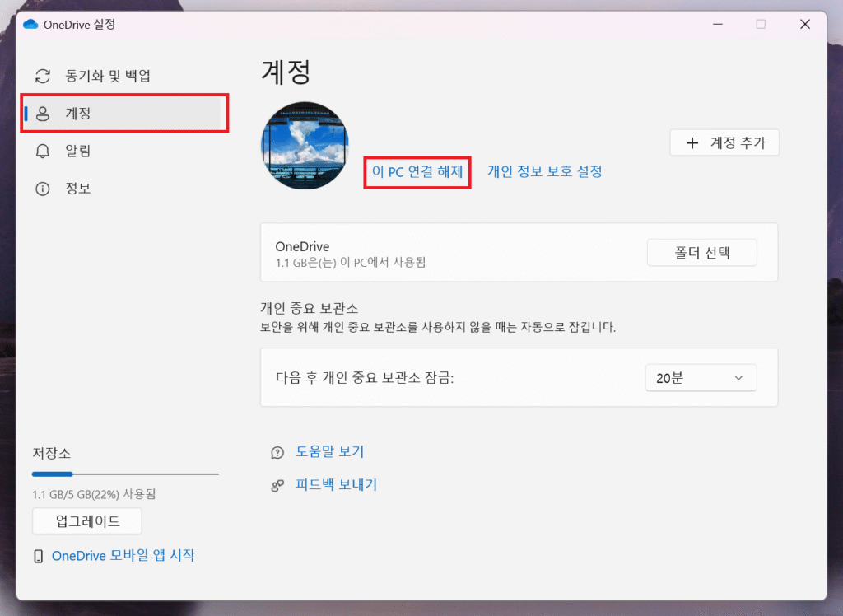Screen dimensions: 843x616
Task: Open the 동기화 및 백업 settings tab
Action: tap(123, 76)
